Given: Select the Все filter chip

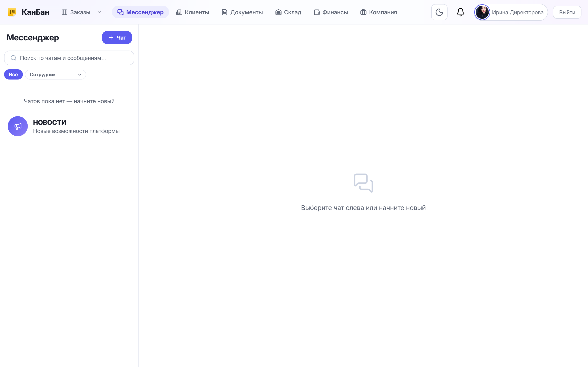Looking at the screenshot, I should [x=13, y=74].
